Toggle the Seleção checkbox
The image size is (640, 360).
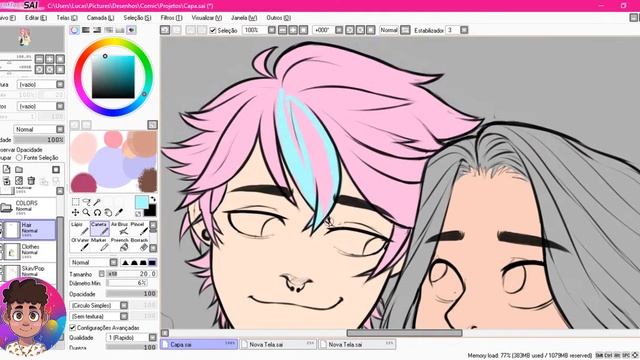coord(212,30)
